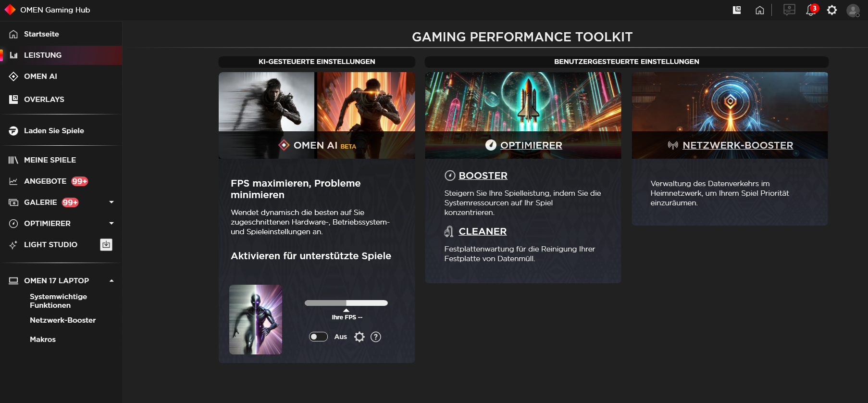
Task: Toggle OMEN AI switch labeled Aus
Action: [x=318, y=337]
